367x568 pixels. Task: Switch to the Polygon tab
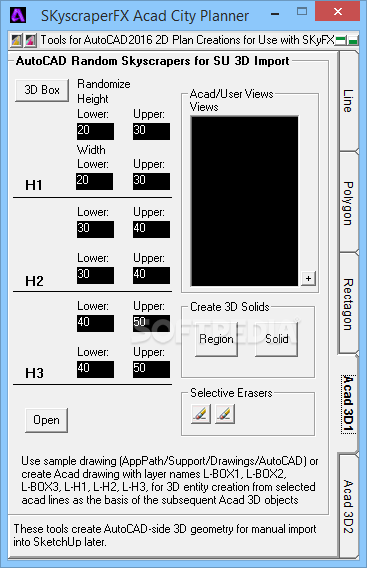[348, 203]
